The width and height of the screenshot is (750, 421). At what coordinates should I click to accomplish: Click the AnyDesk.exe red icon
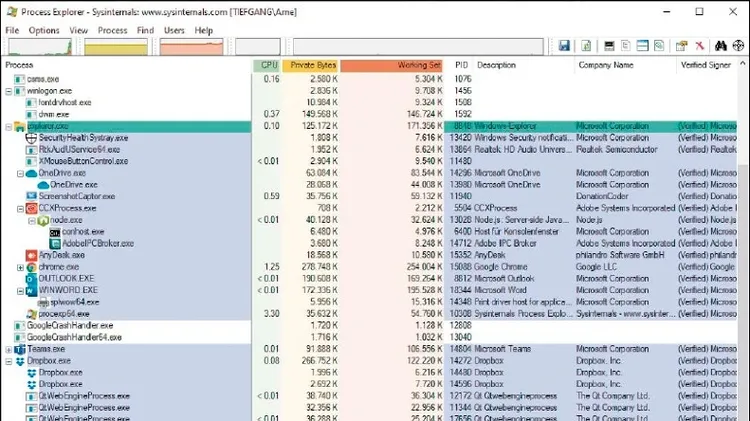tap(31, 255)
